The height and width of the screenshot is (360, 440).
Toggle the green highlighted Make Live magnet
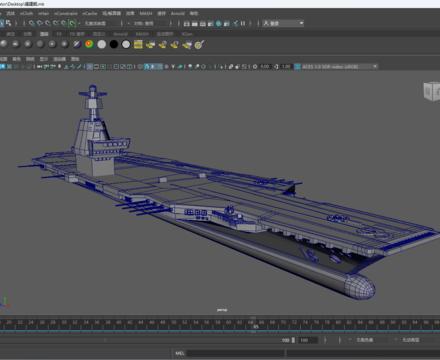(72, 23)
